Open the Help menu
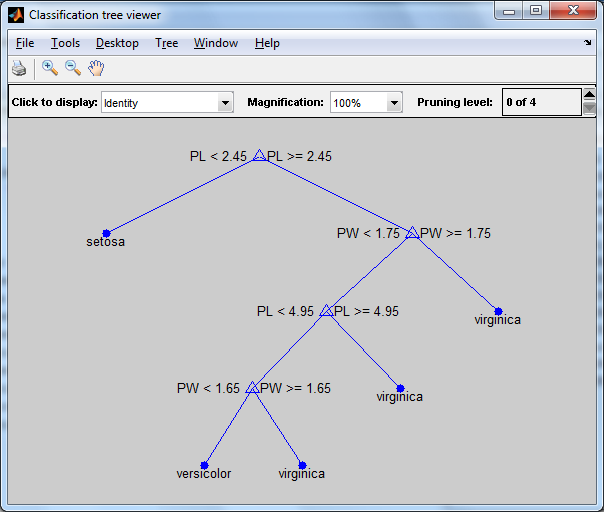Screen dimensions: 604x512 (267, 43)
